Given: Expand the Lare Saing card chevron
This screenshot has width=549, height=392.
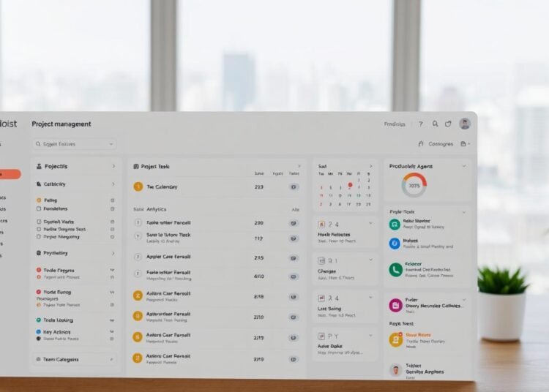Looking at the screenshot, I should (370, 297).
